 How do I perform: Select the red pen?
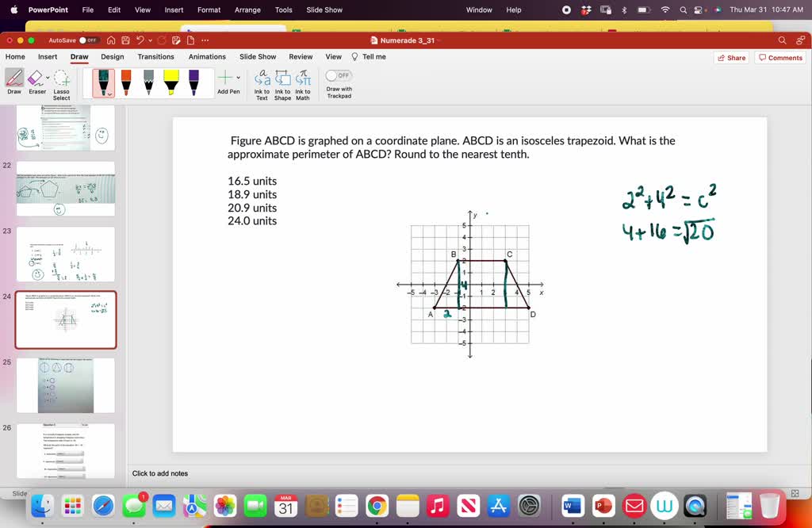[125, 82]
